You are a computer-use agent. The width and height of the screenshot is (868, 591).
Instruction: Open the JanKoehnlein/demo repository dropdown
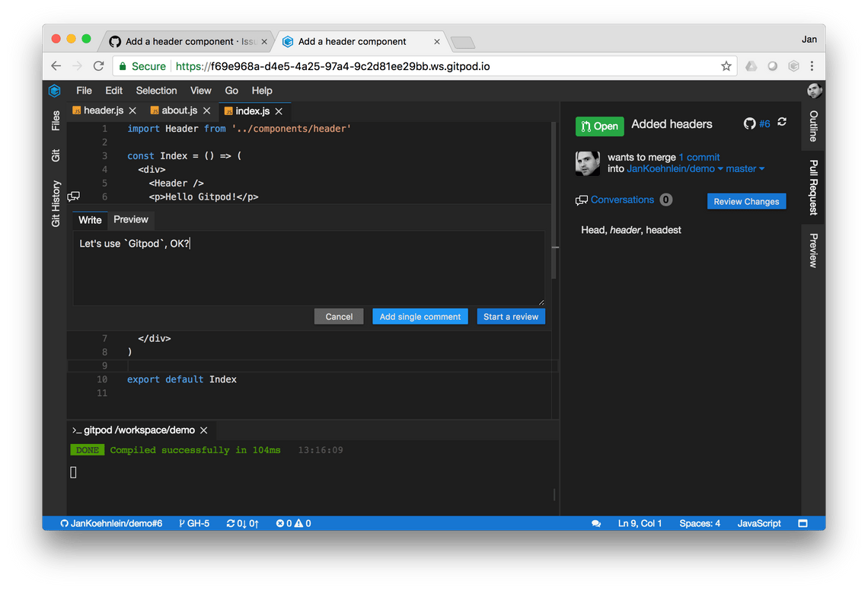675,169
